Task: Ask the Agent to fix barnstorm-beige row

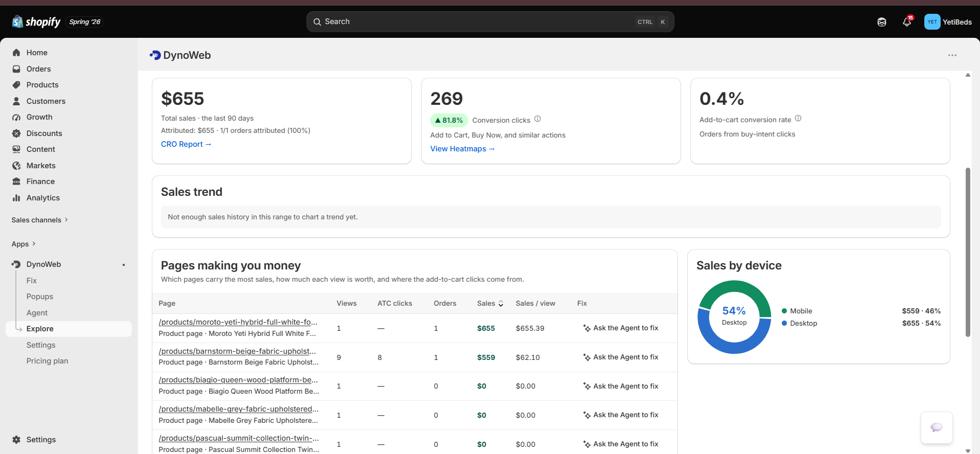Action: (621, 357)
